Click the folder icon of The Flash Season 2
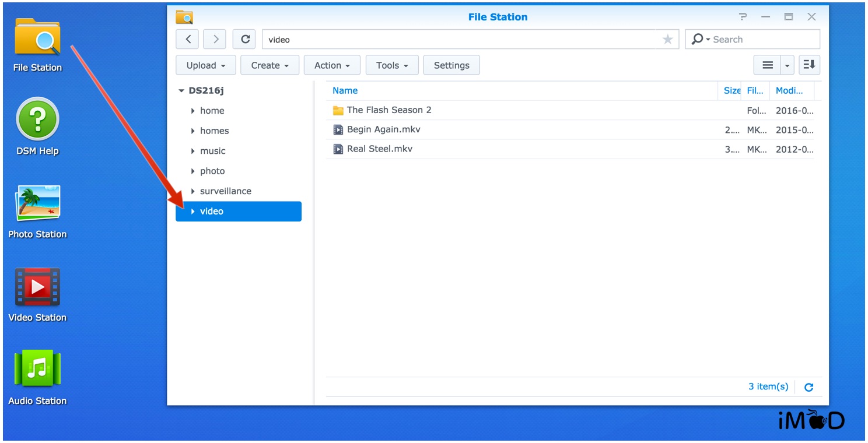The height and width of the screenshot is (443, 868). pos(338,110)
